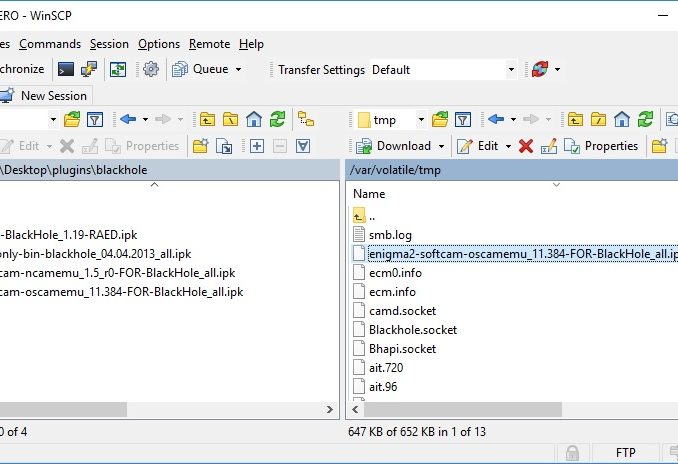
Task: Click the Name column header
Action: click(x=369, y=194)
